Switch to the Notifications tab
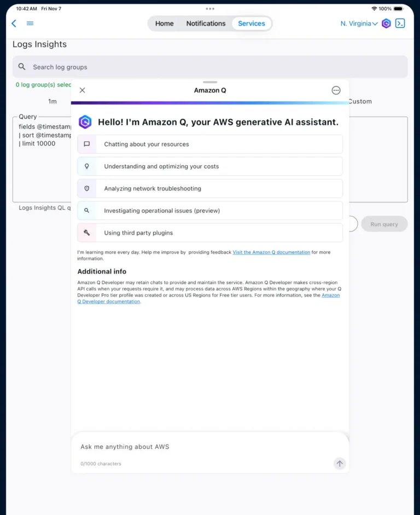This screenshot has width=420, height=515. [x=206, y=24]
